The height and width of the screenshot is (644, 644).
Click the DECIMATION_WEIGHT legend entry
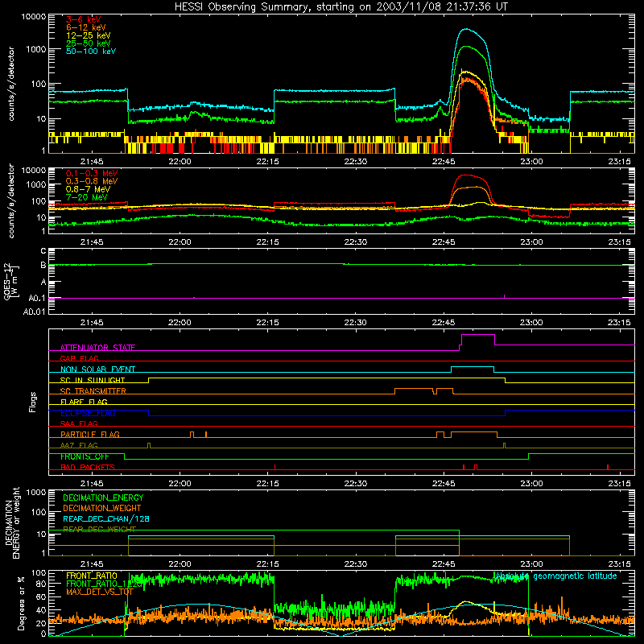102,508
